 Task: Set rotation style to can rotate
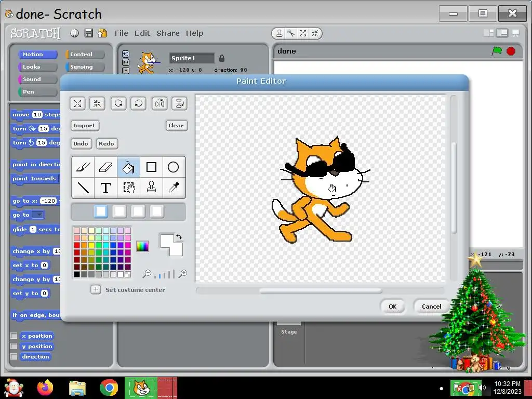click(x=126, y=54)
